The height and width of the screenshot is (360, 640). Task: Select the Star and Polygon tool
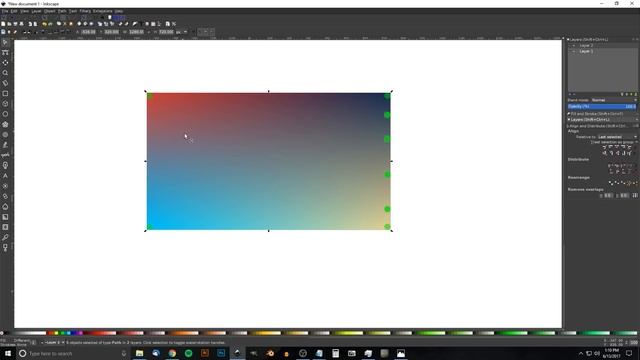click(5, 124)
